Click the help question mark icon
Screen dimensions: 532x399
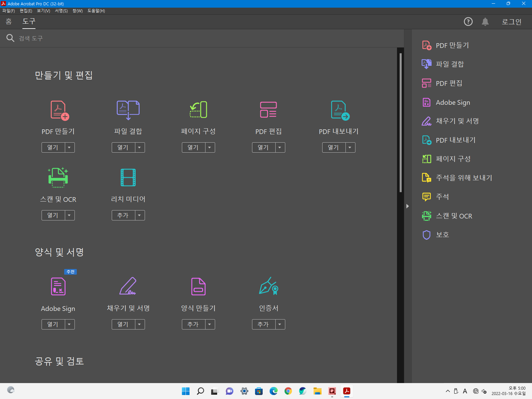coord(468,22)
